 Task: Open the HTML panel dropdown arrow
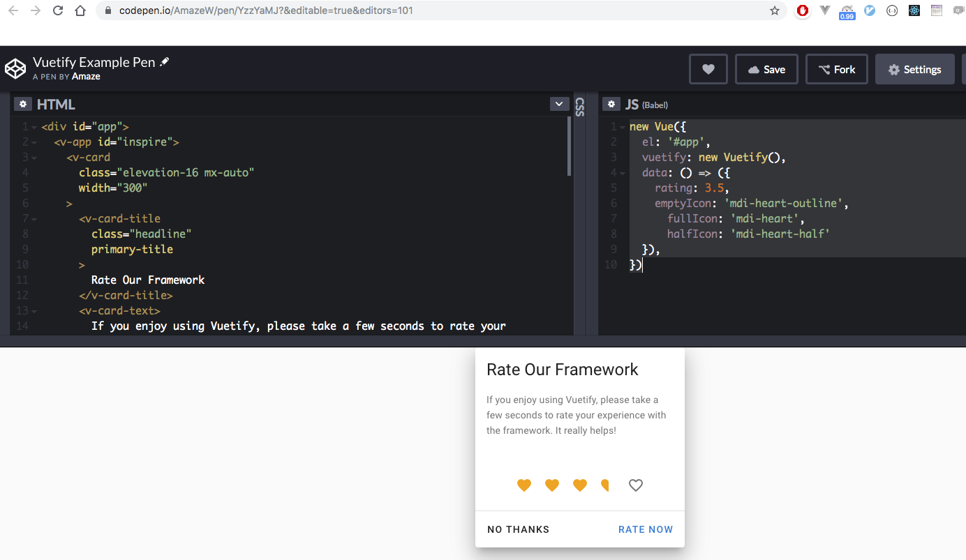tap(559, 104)
